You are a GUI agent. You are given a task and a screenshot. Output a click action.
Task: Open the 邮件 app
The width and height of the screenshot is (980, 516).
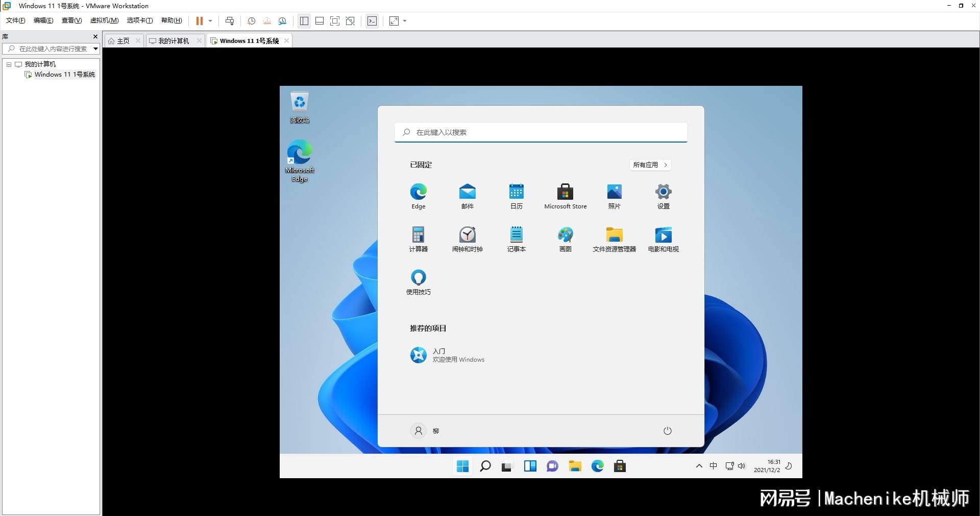click(x=468, y=196)
